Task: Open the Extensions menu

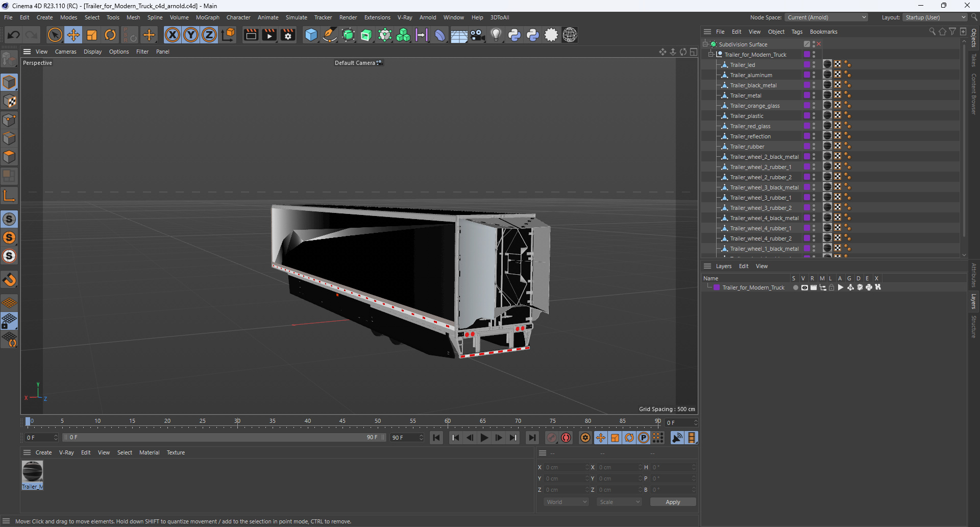Action: tap(377, 17)
